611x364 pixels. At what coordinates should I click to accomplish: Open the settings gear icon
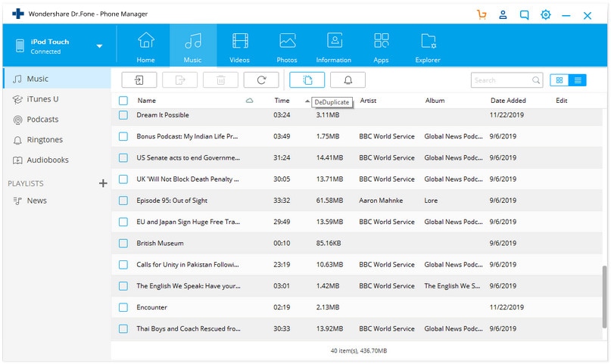[x=546, y=15]
